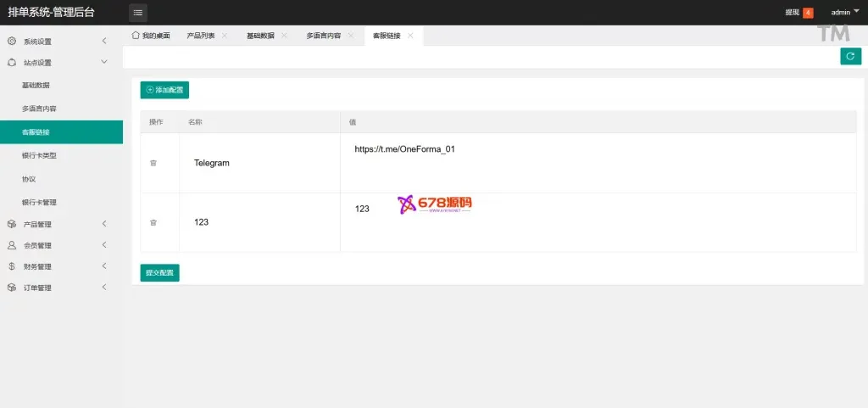868x408 pixels.
Task: Open 银行卡管理 in the sidebar
Action: (x=39, y=203)
